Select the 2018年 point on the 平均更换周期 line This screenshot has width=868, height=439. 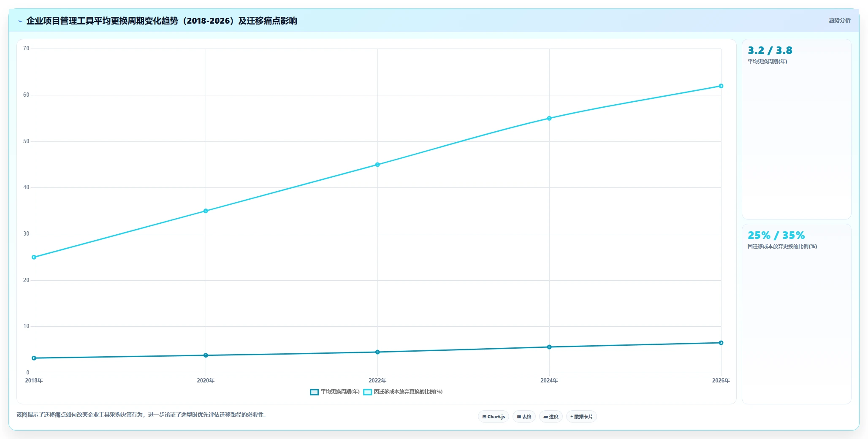34,358
